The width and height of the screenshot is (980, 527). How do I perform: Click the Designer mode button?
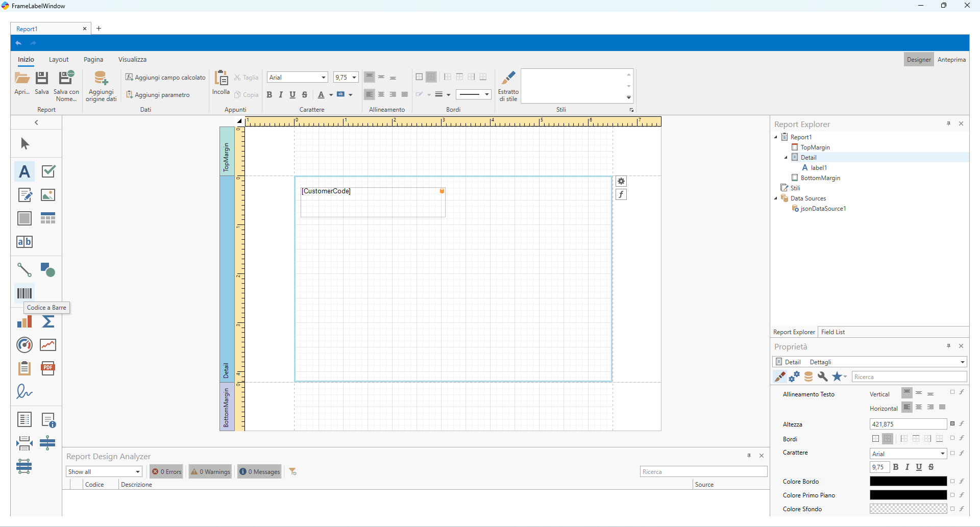point(919,60)
